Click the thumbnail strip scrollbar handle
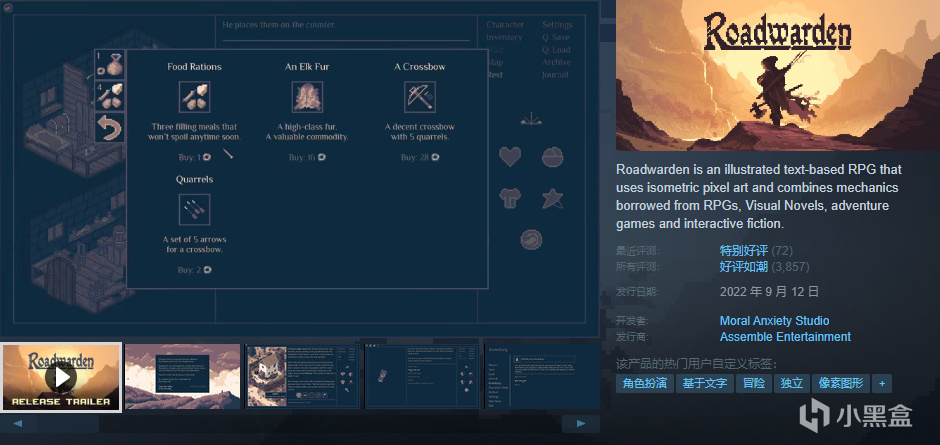This screenshot has height=445, width=940. (x=68, y=423)
